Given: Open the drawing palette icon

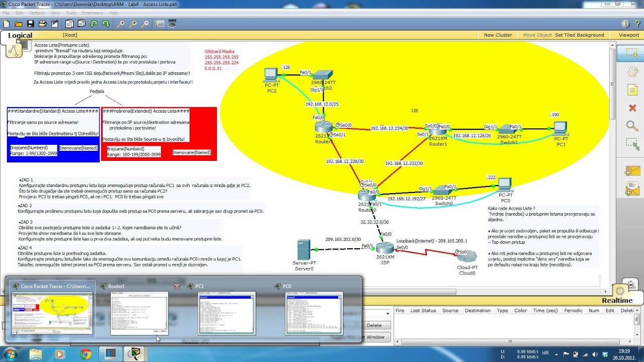Looking at the screenshot, I should tap(160, 24).
